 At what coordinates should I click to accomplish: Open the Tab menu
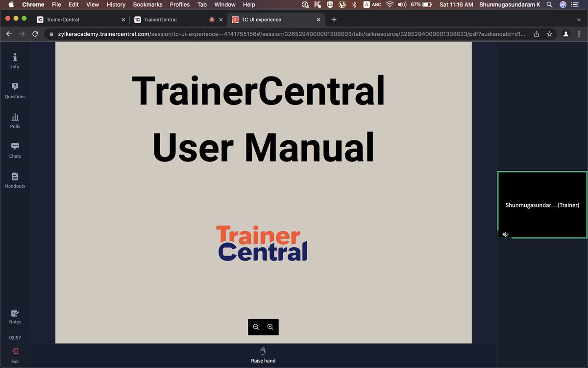[202, 4]
